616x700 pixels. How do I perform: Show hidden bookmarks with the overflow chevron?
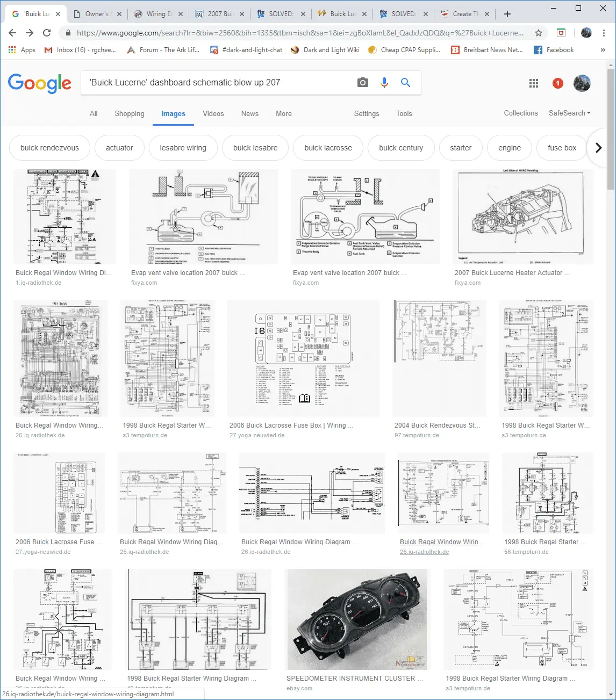(603, 50)
